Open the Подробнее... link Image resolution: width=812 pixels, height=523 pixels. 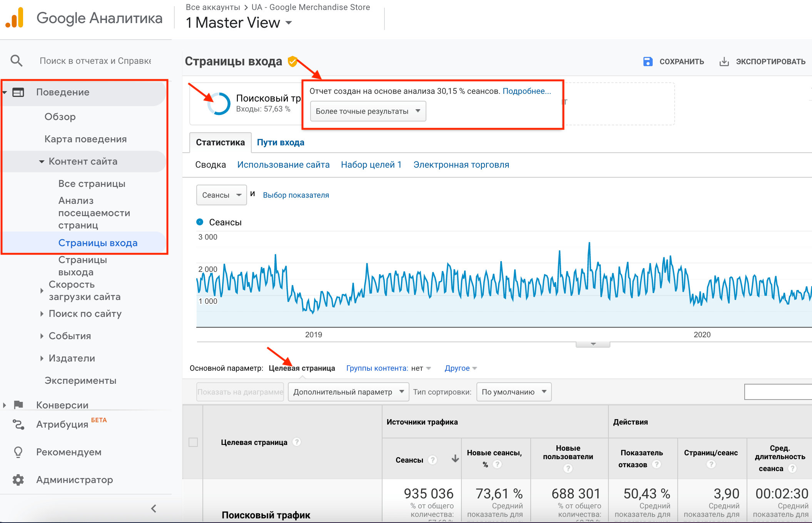[x=526, y=91]
